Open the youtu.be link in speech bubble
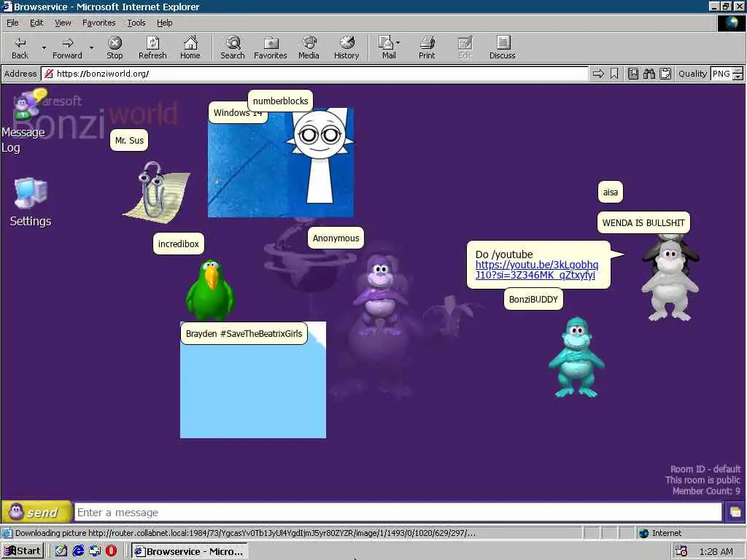This screenshot has height=560, width=747. (536, 270)
